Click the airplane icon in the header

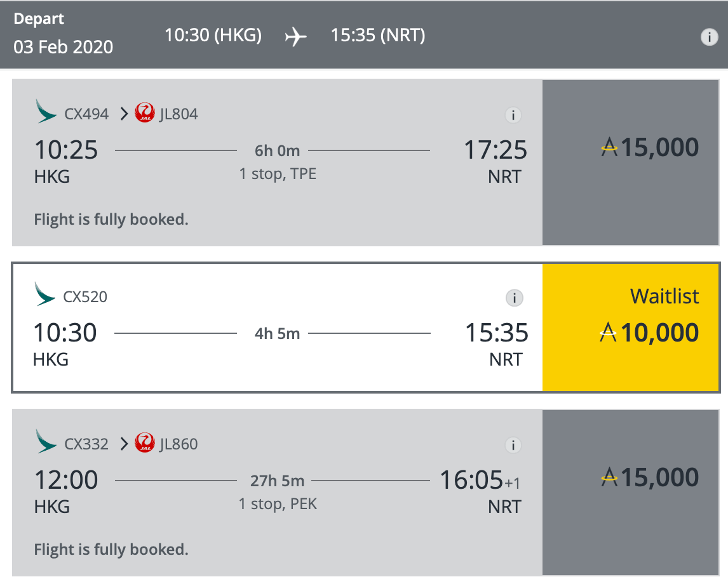pyautogui.click(x=296, y=37)
